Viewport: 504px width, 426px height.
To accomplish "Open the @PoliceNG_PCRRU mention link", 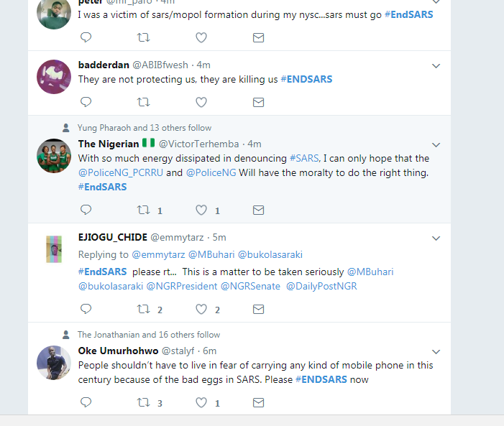I will pyautogui.click(x=121, y=172).
